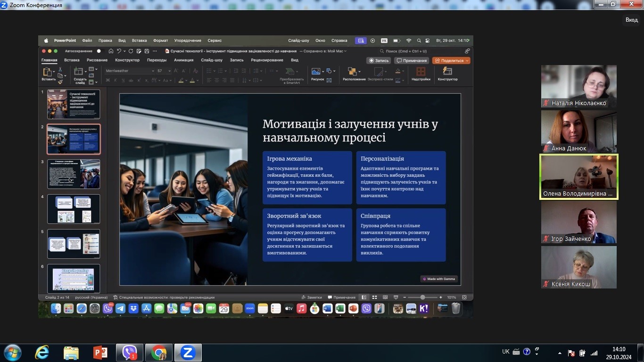This screenshot has height=362, width=644.
Task: Open the Формат menu in macOS menu bar
Action: (x=161, y=41)
